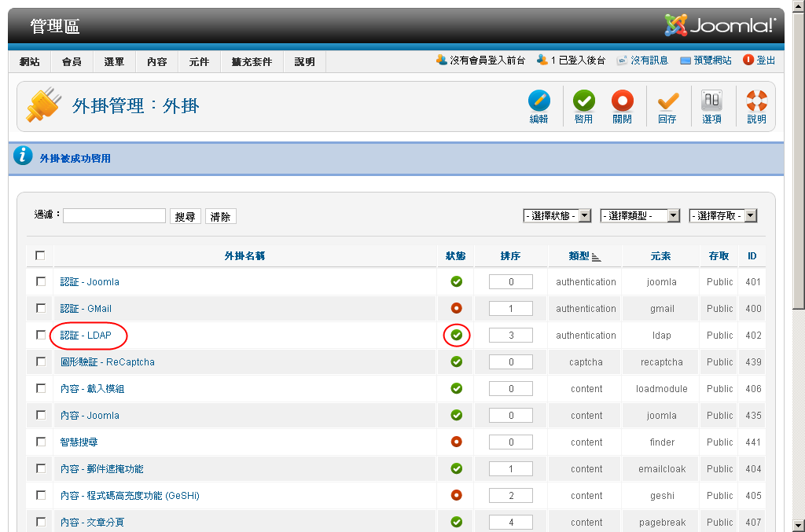Select the checkbox for 圖形驗証 - ReCaptcha
Image resolution: width=805 pixels, height=532 pixels.
point(41,361)
